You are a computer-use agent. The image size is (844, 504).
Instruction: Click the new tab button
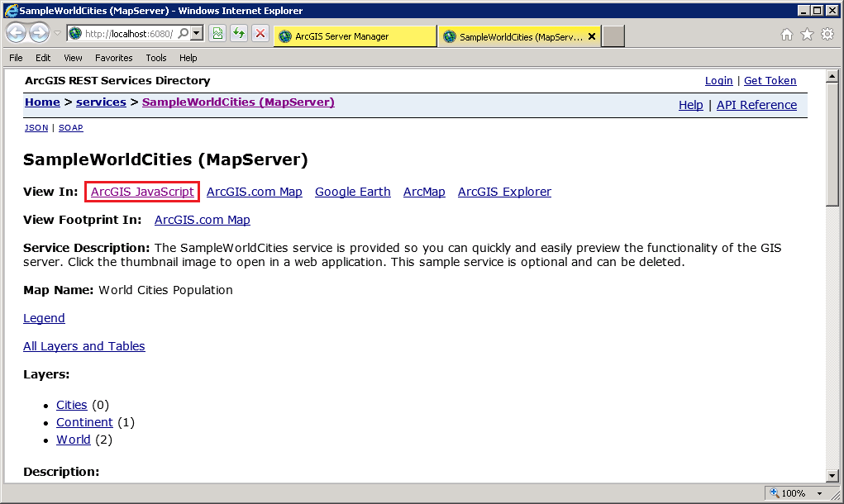[x=612, y=36]
